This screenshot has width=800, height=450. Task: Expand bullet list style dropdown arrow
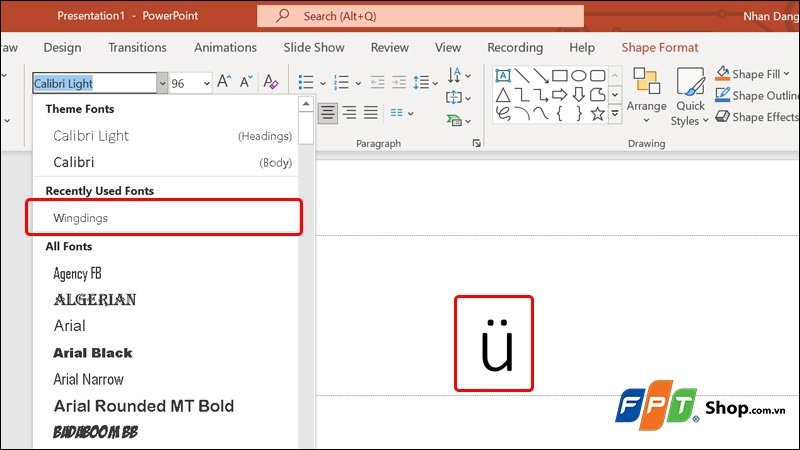pyautogui.click(x=322, y=83)
